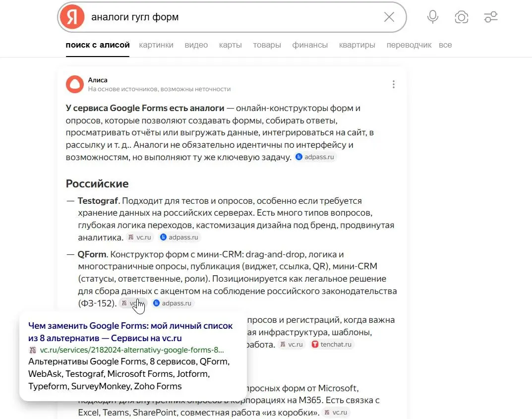The image size is (532, 419).
Task: Start voice search with microphone icon
Action: click(x=432, y=17)
